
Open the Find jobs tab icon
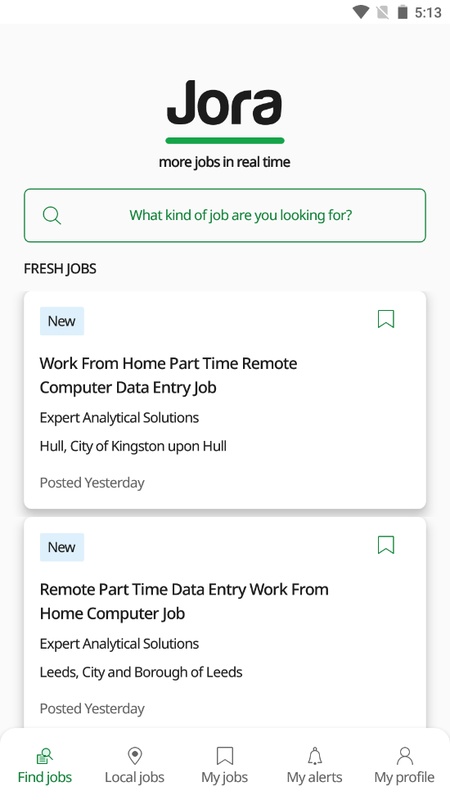pos(45,756)
